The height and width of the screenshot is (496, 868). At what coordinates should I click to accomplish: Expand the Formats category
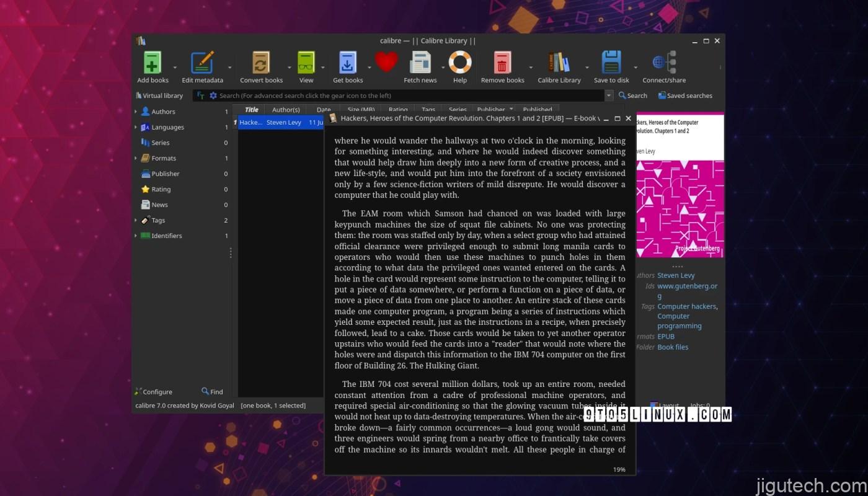[x=136, y=158]
